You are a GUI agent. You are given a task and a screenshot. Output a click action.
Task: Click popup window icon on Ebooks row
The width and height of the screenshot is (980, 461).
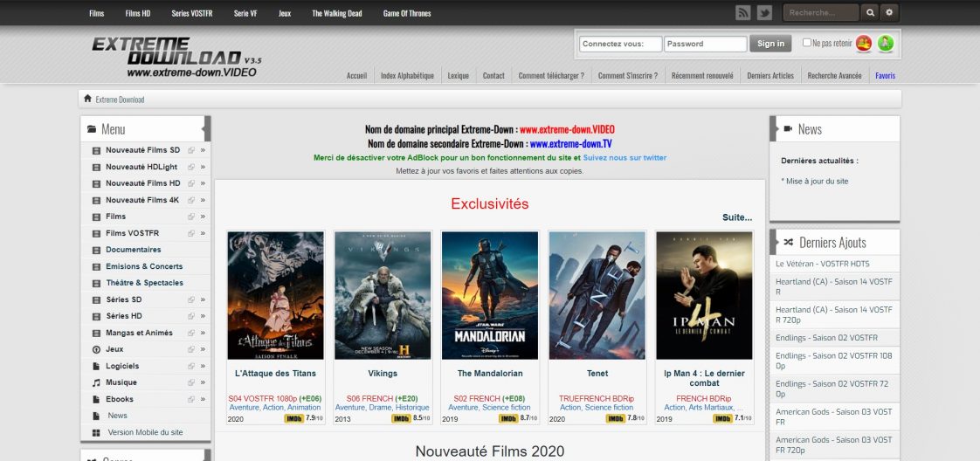coord(191,399)
